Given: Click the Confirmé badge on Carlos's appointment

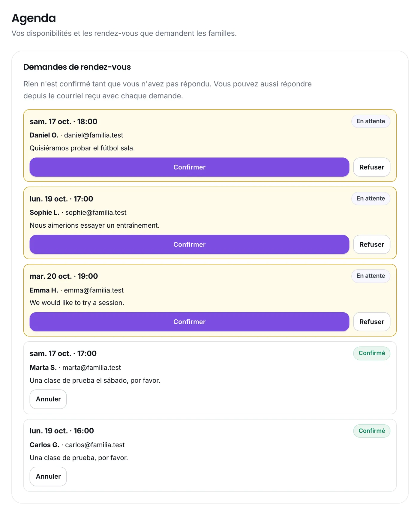Looking at the screenshot, I should [372, 431].
